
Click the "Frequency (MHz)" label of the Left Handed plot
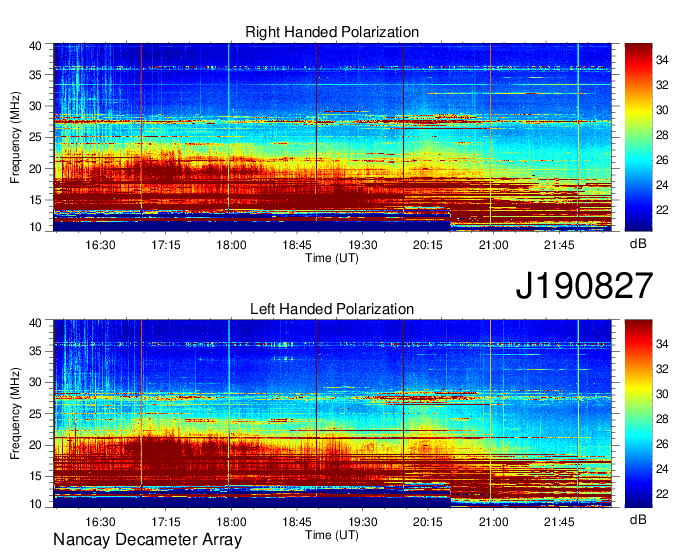15,414
